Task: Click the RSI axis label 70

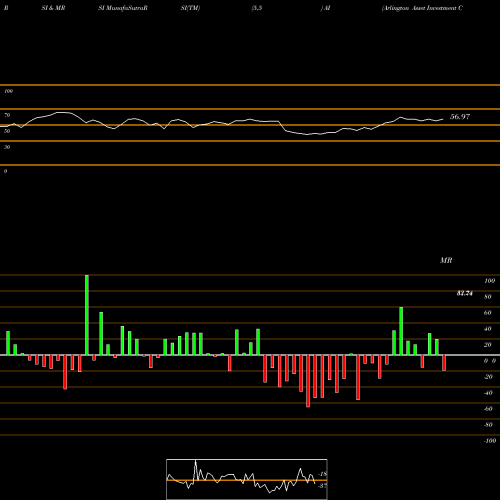Action: [x=7, y=115]
